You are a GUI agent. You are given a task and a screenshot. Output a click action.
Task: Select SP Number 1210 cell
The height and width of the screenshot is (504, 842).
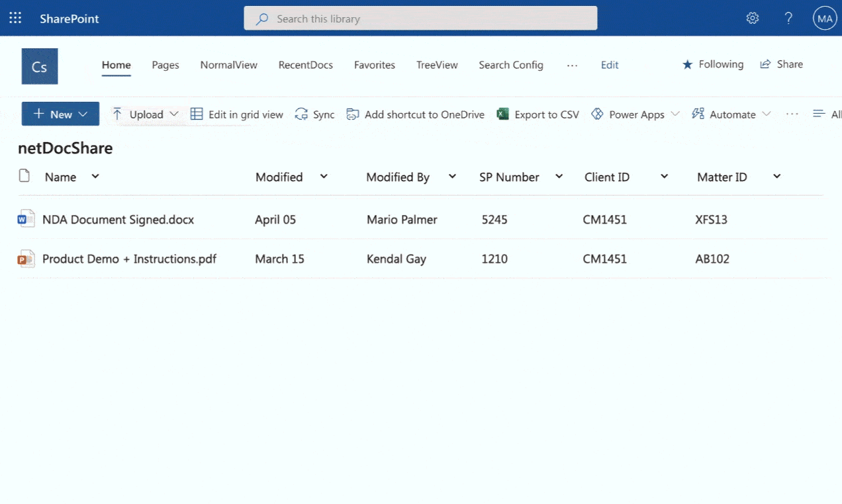(x=494, y=259)
